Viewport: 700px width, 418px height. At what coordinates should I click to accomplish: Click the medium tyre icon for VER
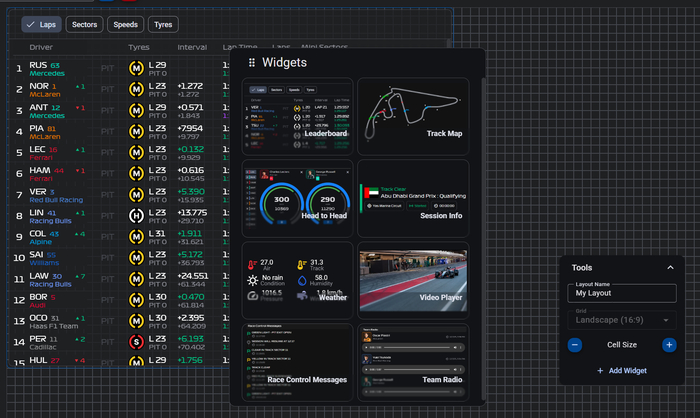136,195
